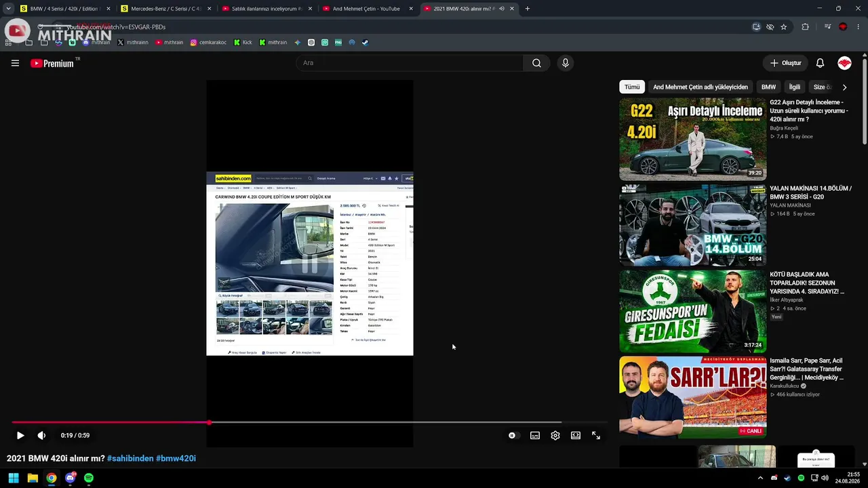
Task: Open the BMW G20 14.Bölüm video thumbnail
Action: click(x=692, y=225)
